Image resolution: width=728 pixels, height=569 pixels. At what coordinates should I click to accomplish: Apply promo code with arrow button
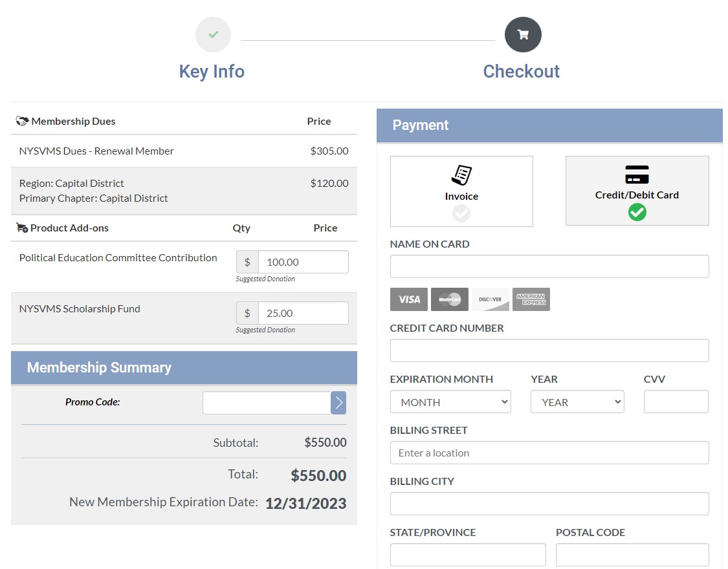click(x=338, y=403)
